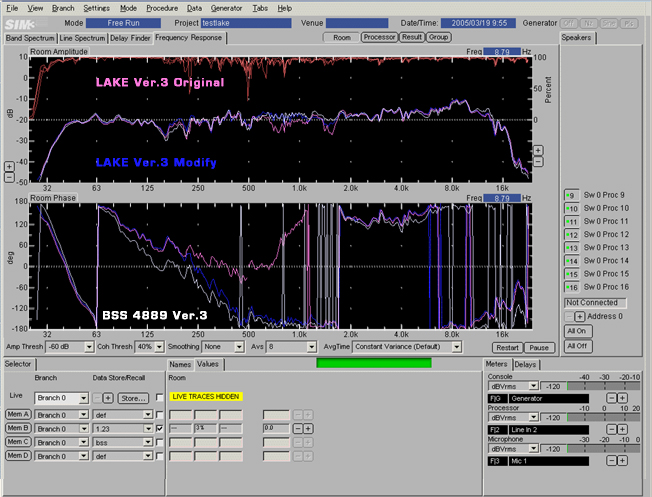Select Generator Pls pulse mode

coord(629,23)
